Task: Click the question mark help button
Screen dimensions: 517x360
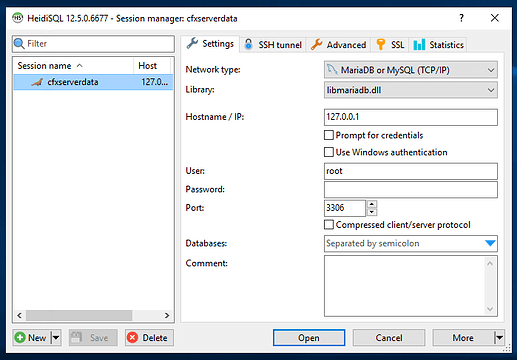Action: 462,18
